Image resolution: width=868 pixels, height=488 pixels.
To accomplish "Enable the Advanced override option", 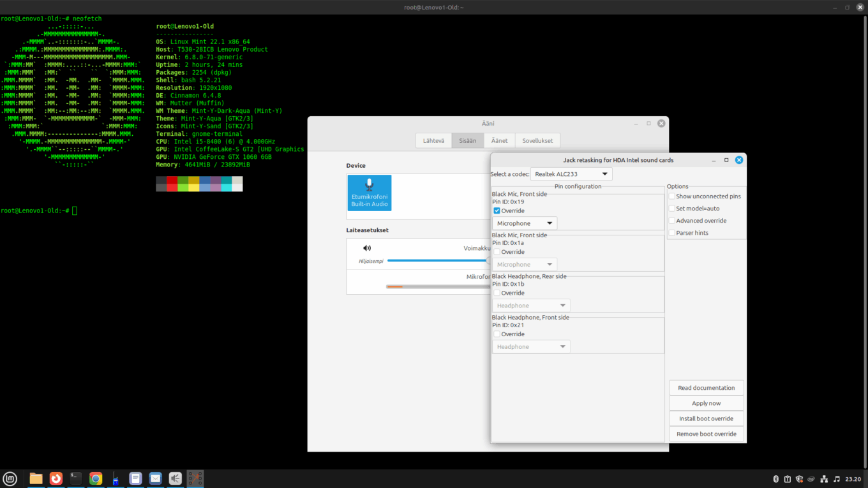I will click(x=671, y=221).
